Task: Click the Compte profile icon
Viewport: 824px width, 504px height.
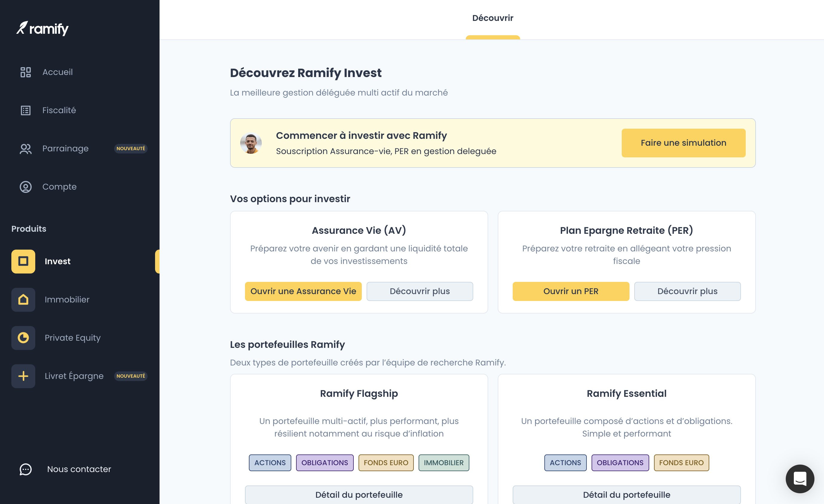Action: pyautogui.click(x=26, y=187)
